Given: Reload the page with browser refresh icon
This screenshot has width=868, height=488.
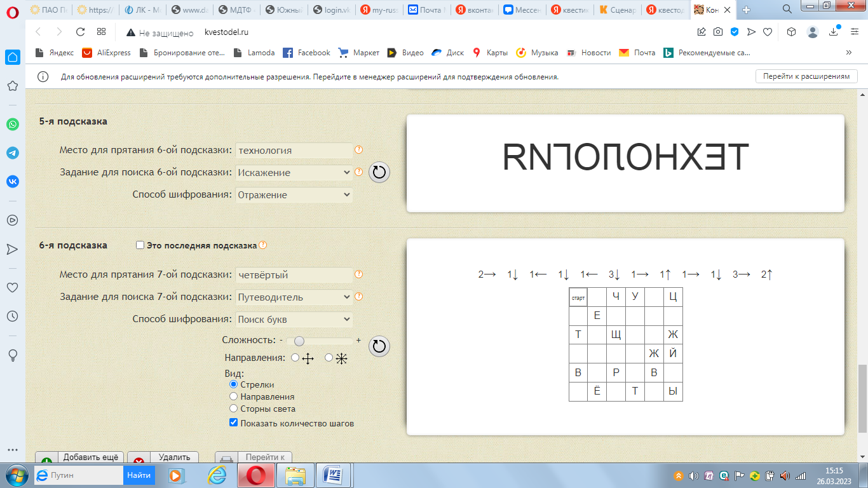Looking at the screenshot, I should pos(80,32).
